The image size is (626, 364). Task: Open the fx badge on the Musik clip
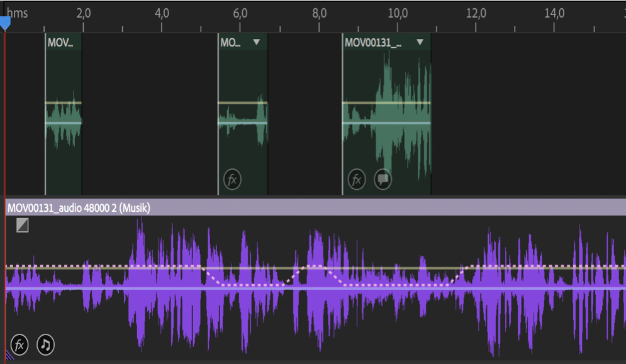(x=19, y=345)
